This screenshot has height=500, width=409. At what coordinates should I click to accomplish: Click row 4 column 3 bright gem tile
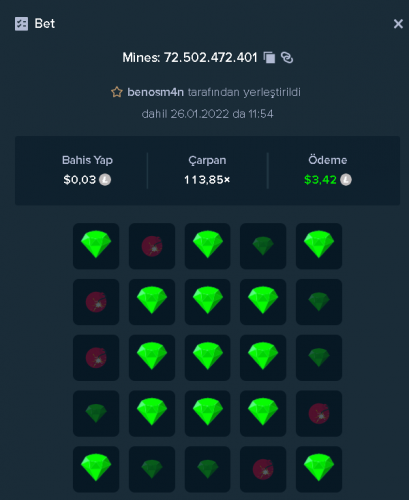pos(207,413)
